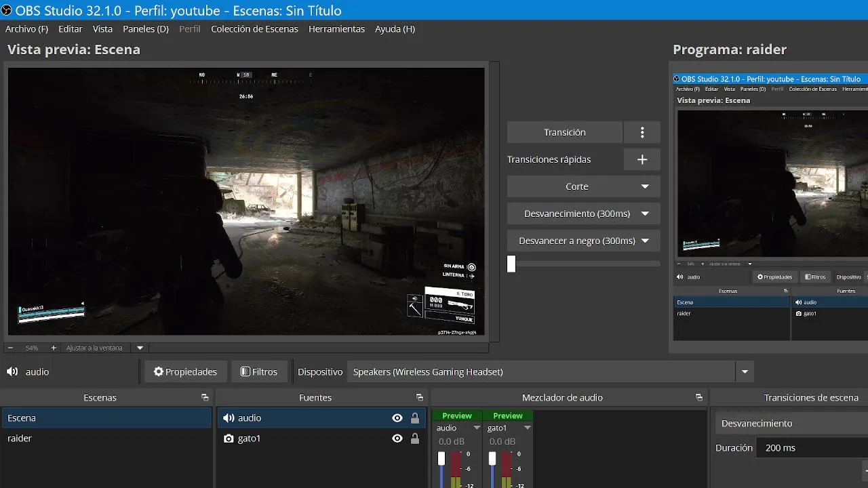This screenshot has height=488, width=868.
Task: Click the gear icon on Propiedades
Action: pos(159,371)
